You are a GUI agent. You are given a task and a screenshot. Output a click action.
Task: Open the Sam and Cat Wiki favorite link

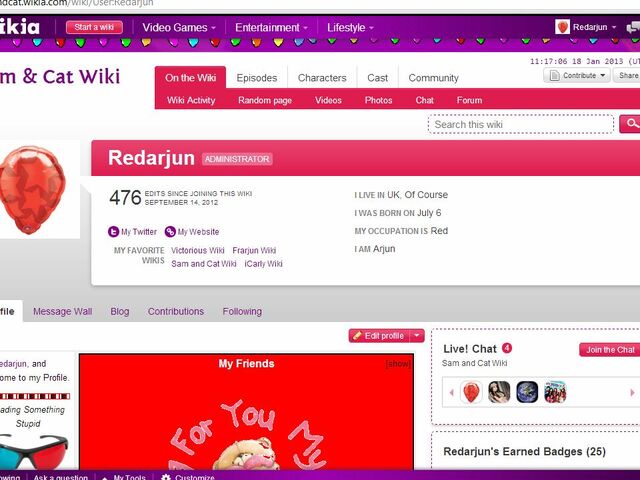point(204,264)
